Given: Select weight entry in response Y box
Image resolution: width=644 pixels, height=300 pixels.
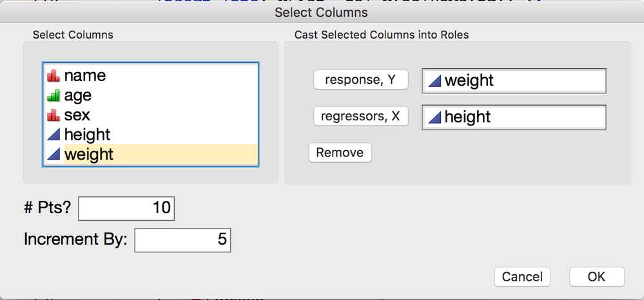Looking at the screenshot, I should coord(514,81).
